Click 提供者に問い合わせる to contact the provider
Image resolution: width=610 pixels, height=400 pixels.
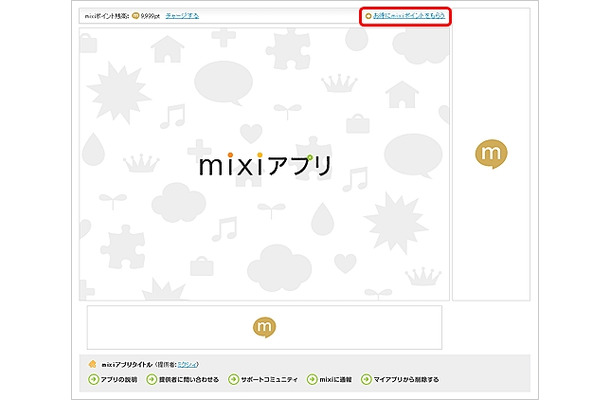(183, 379)
